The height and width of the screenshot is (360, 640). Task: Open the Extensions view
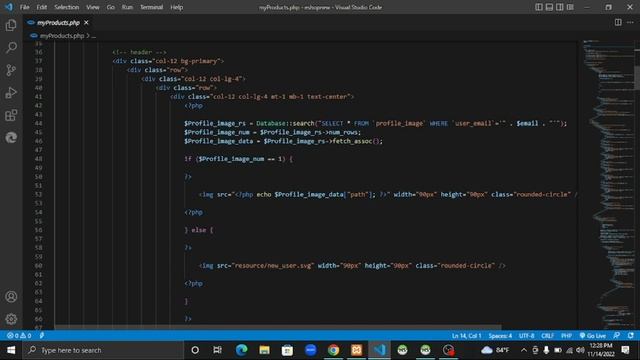(x=11, y=115)
